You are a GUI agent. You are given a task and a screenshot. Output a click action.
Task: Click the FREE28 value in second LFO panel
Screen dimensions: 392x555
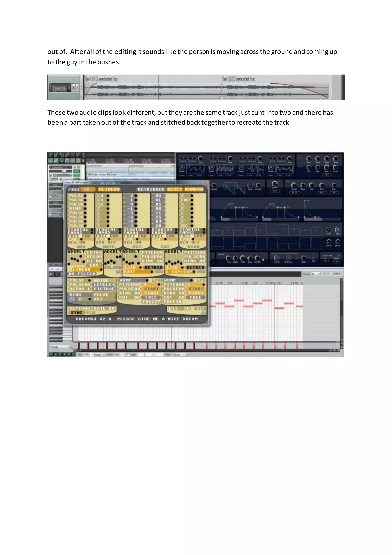(172, 302)
